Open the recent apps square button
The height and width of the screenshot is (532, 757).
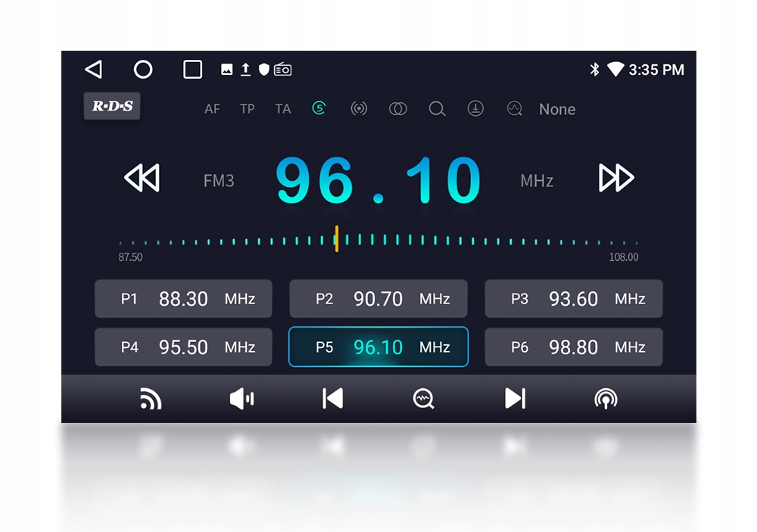pos(192,69)
